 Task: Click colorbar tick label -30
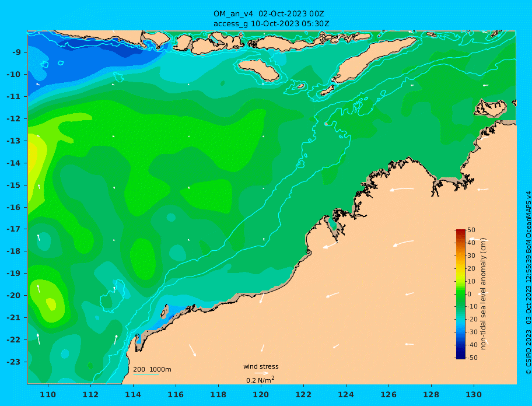(471, 332)
